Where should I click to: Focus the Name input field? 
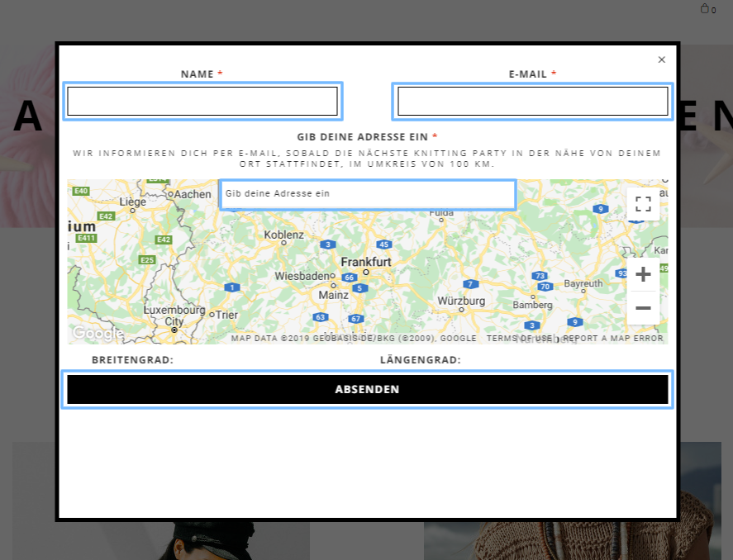pyautogui.click(x=202, y=102)
